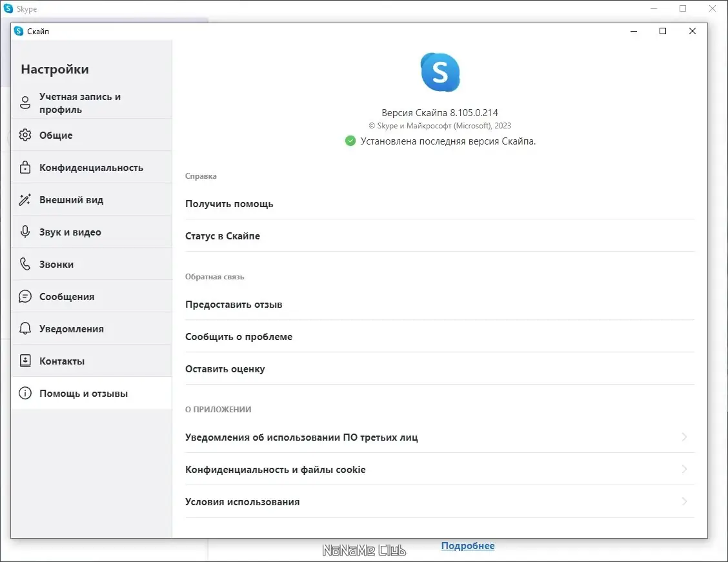
Task: Click the small Skype icon in Скайп title bar
Action: click(x=19, y=31)
